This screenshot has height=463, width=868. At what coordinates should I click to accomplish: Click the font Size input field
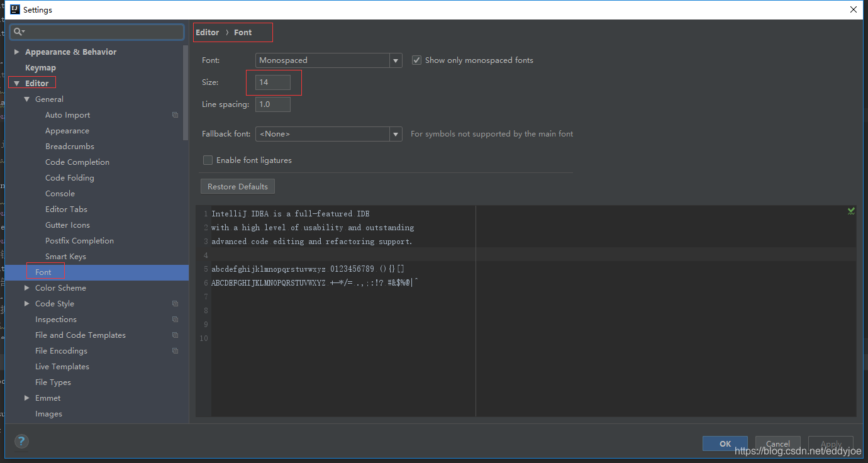click(x=273, y=82)
